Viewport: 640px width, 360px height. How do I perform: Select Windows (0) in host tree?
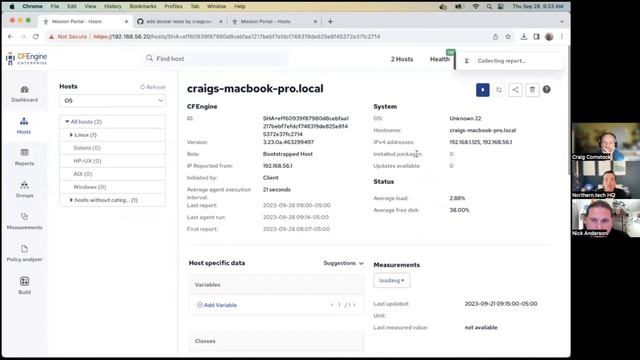click(90, 187)
